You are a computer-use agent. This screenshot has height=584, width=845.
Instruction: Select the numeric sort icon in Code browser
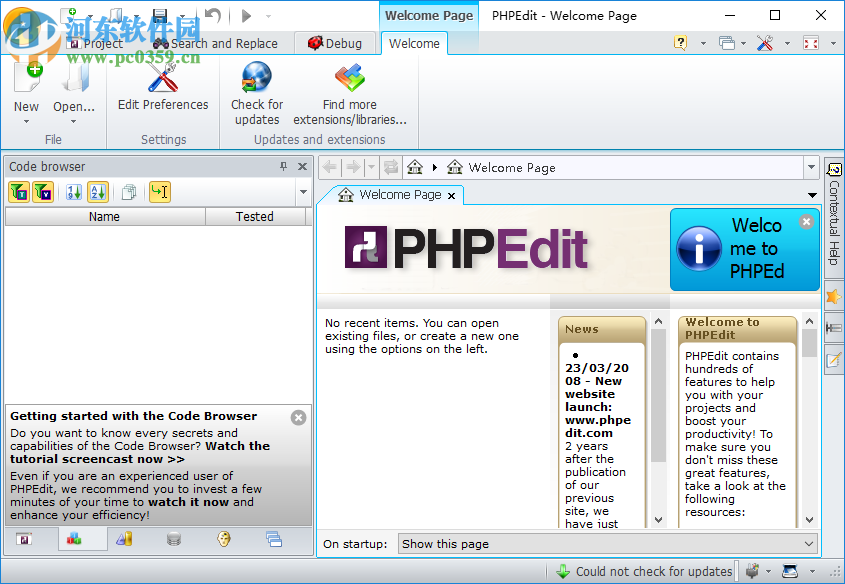point(71,191)
